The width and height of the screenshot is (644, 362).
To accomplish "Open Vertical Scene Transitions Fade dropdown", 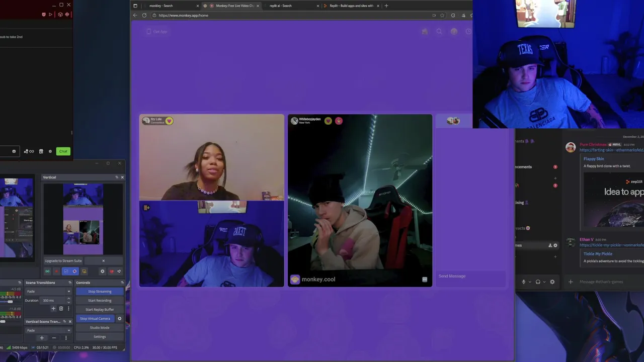I will pos(48,330).
